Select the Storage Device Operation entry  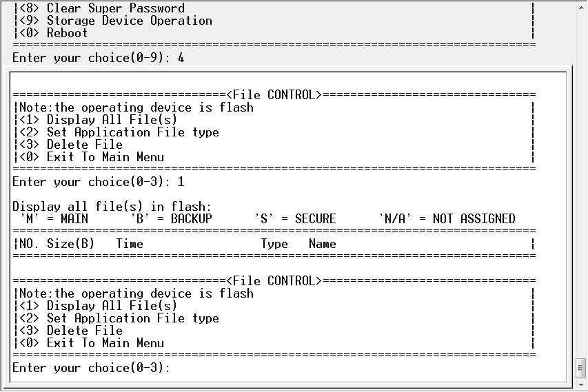coord(129,21)
